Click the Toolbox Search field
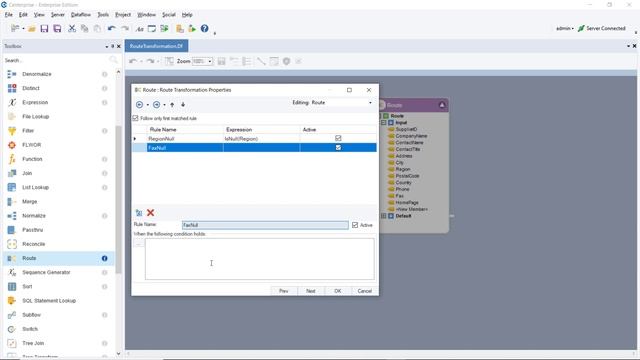 click(56, 60)
